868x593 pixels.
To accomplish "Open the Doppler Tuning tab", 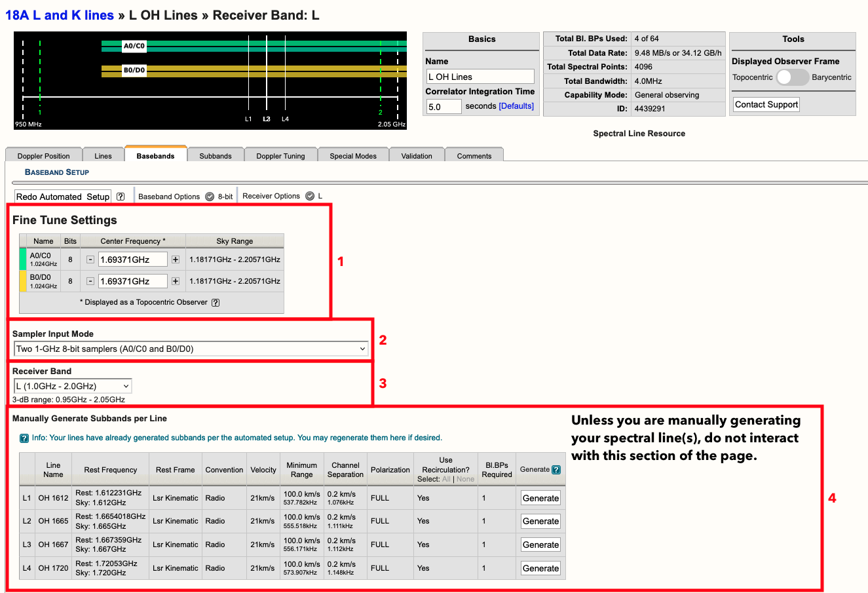I will pyautogui.click(x=280, y=156).
